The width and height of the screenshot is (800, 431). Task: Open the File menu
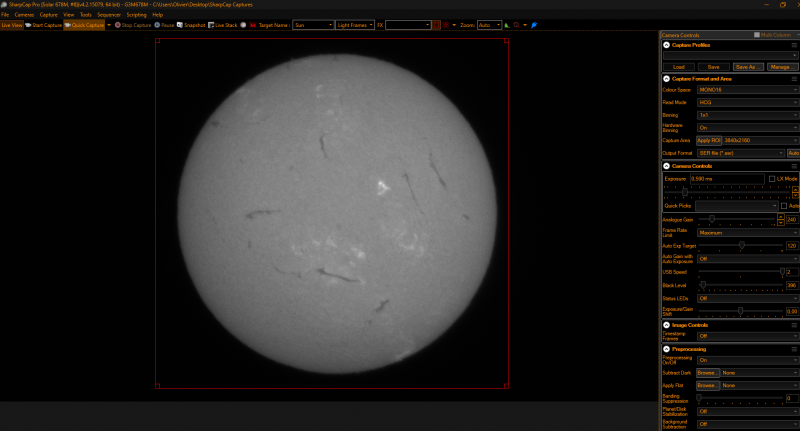click(x=5, y=15)
